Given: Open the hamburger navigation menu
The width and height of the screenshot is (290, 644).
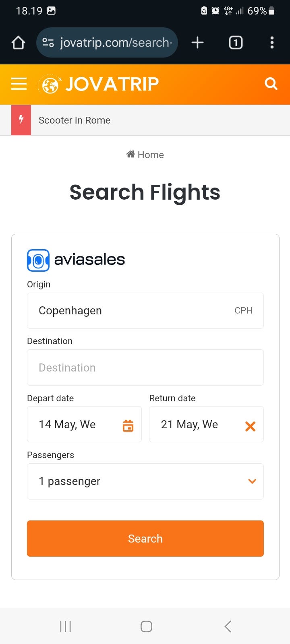Looking at the screenshot, I should (19, 84).
